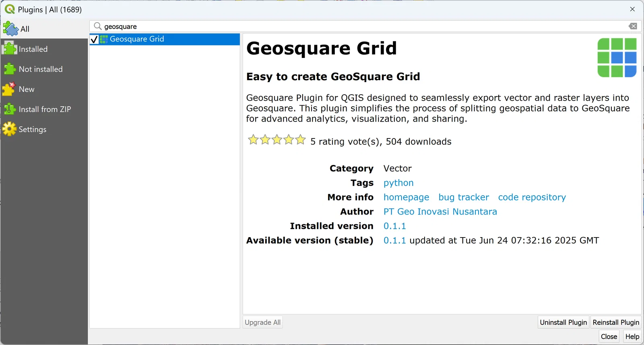Clear the plugin search text
The width and height of the screenshot is (644, 345).
pyautogui.click(x=633, y=26)
